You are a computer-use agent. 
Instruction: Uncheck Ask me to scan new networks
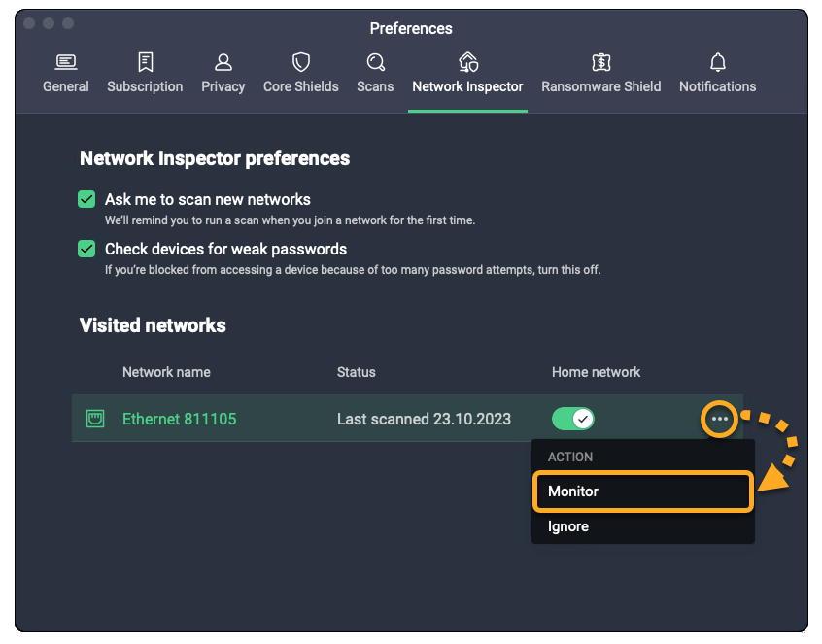click(86, 199)
